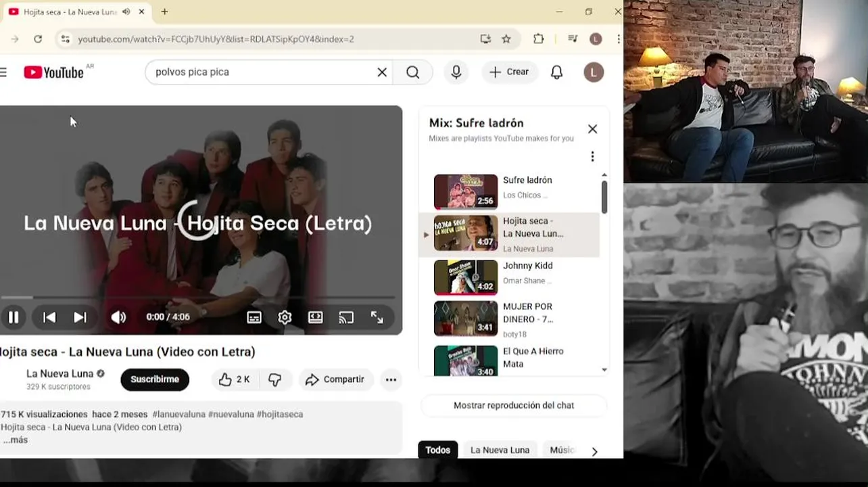Install app icon in address bar
The image size is (868, 487).
(x=485, y=39)
